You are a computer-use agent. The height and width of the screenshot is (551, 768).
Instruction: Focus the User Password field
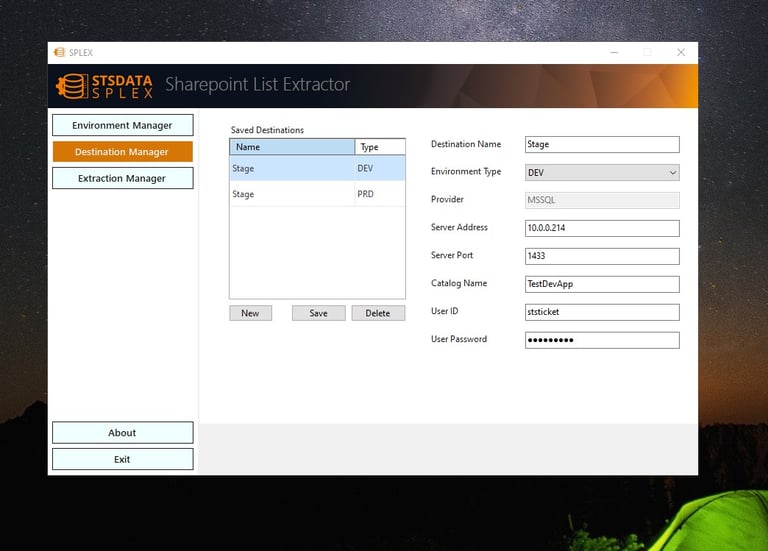[602, 340]
